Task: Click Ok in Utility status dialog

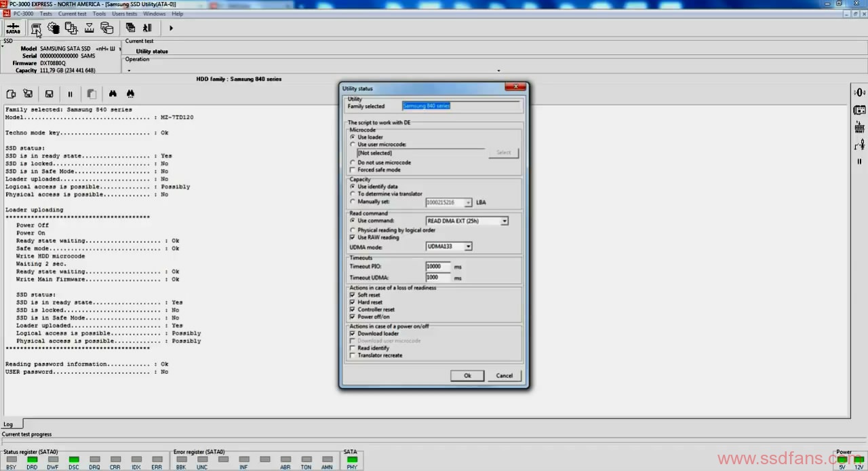Action: point(467,375)
